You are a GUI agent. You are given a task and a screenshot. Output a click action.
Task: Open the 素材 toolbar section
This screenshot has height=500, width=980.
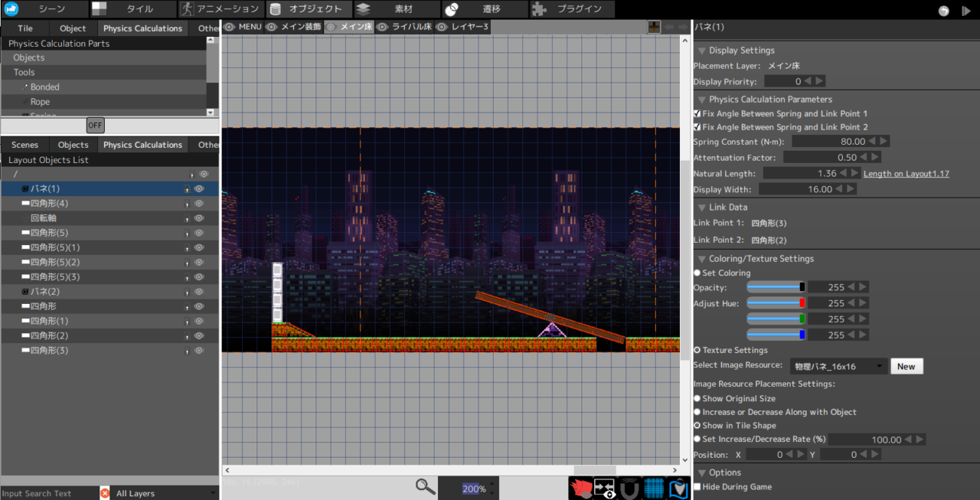click(406, 9)
